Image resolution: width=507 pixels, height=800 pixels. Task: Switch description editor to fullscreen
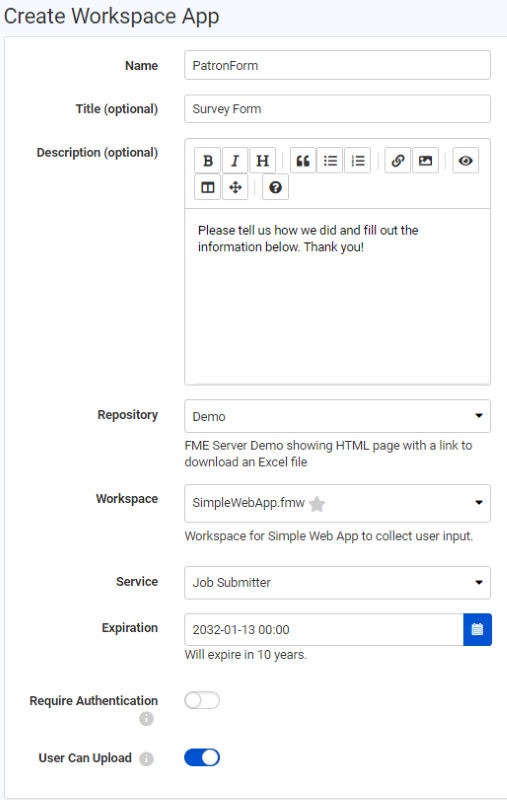pos(235,187)
